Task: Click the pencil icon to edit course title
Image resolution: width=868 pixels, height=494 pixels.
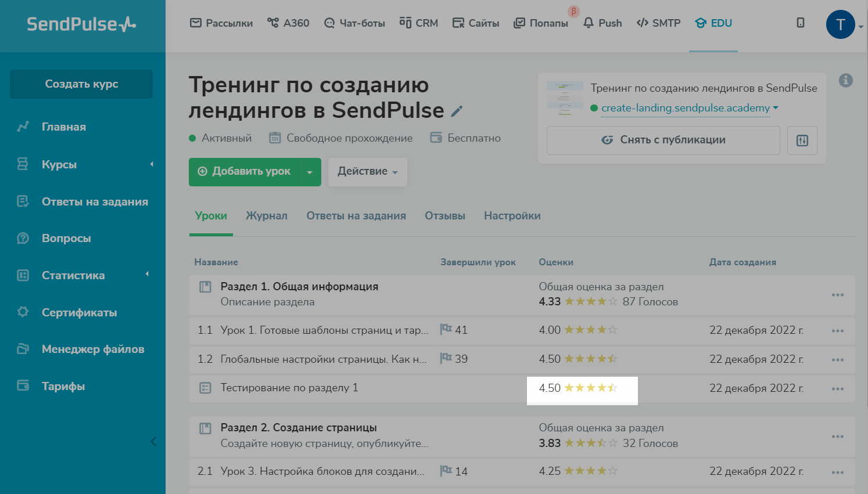Action: coord(457,111)
